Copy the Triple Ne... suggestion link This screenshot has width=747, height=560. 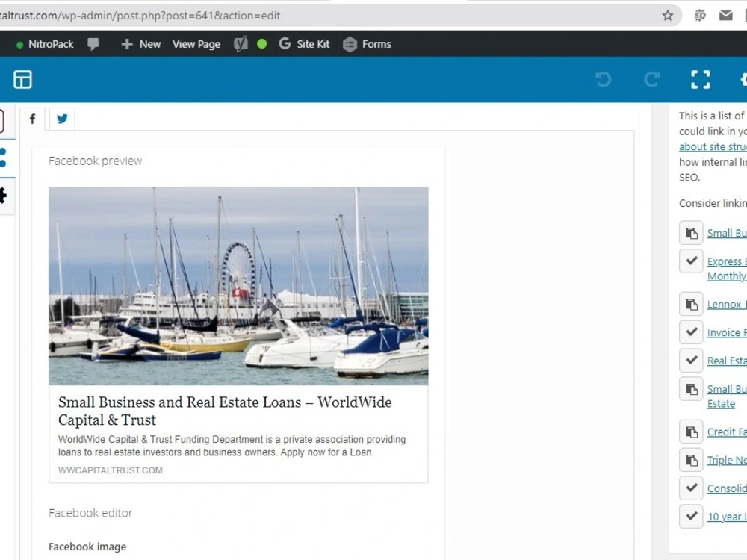[x=691, y=460]
